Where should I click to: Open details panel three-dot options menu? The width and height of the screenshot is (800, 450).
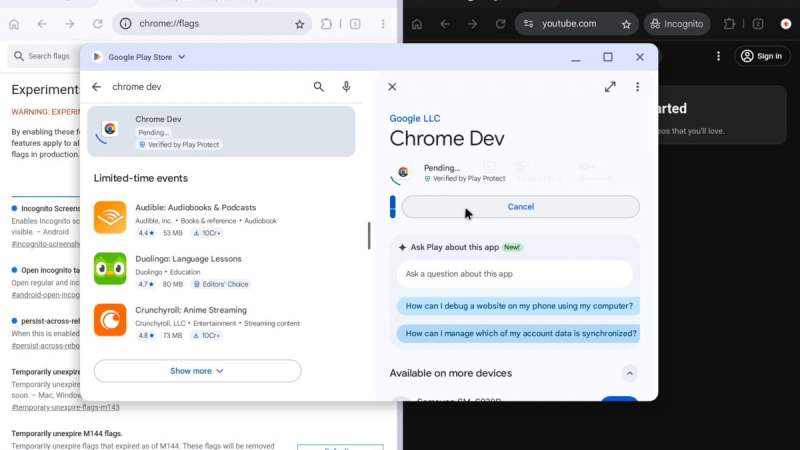[x=637, y=87]
